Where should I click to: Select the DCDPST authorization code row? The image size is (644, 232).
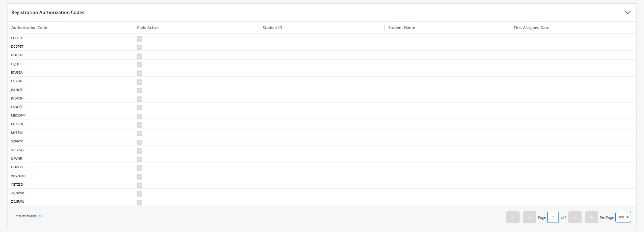point(17,47)
